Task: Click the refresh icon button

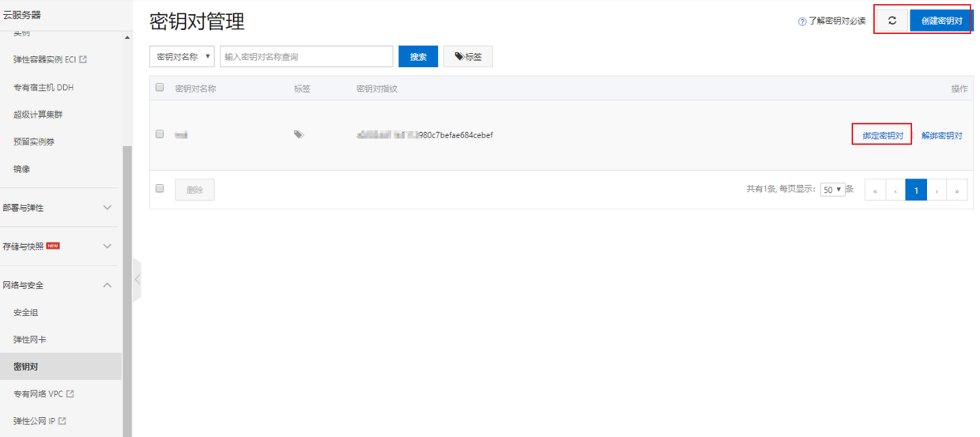Action: (892, 21)
